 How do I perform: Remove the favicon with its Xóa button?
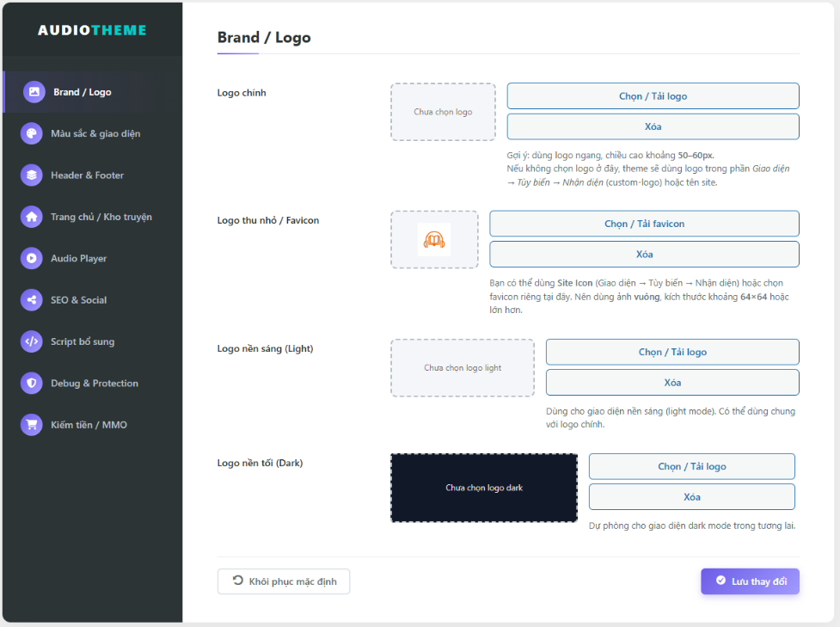pyautogui.click(x=644, y=255)
